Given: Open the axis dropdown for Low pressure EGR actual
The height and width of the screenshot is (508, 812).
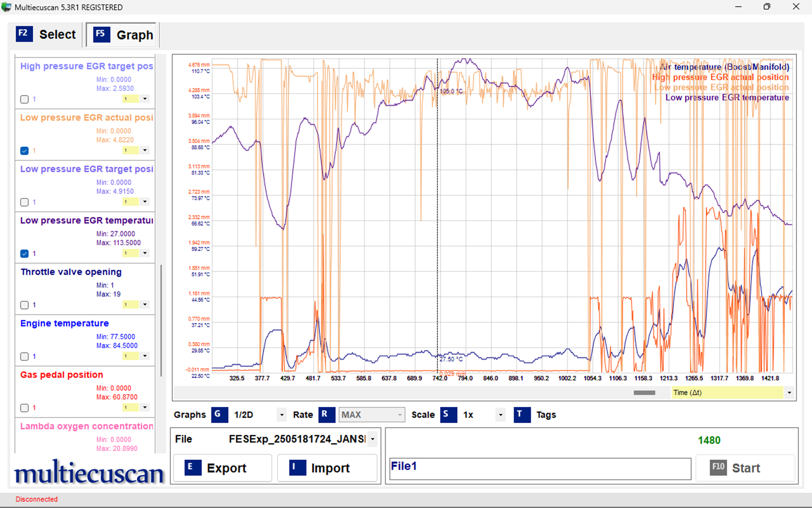Looking at the screenshot, I should click(x=145, y=150).
